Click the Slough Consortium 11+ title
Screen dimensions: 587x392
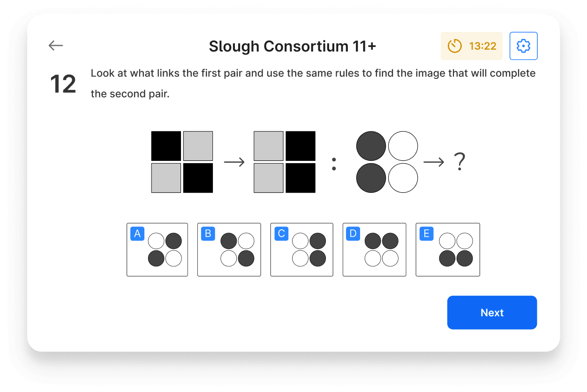click(x=292, y=46)
